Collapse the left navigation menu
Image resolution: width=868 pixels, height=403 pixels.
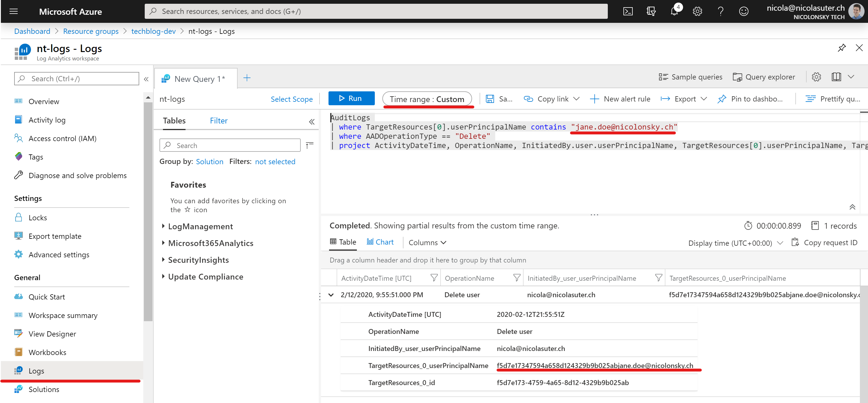(x=146, y=79)
